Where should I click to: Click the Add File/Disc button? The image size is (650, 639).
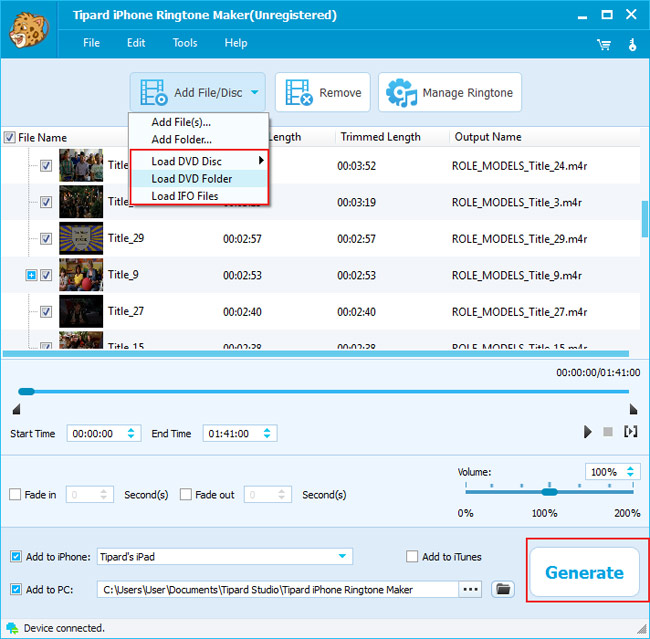tap(197, 92)
